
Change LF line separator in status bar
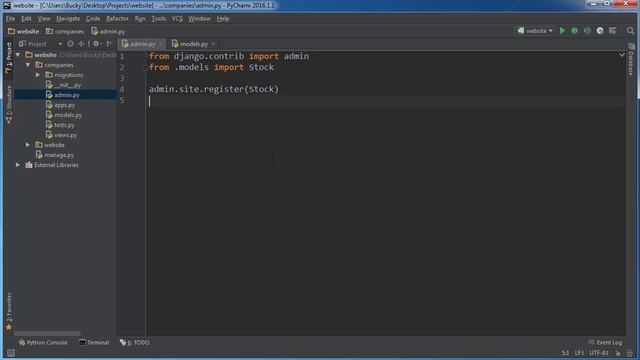(x=579, y=353)
